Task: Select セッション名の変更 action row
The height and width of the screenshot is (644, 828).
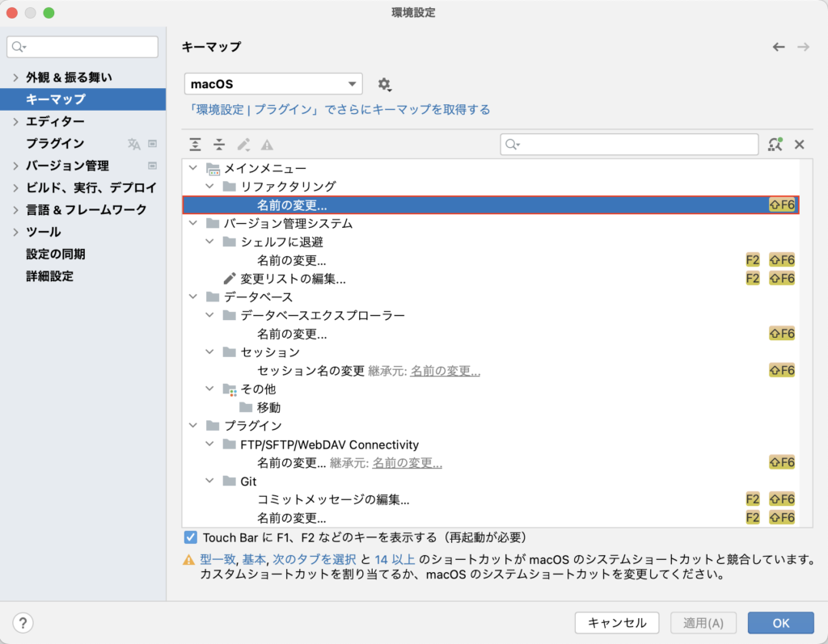Action: 491,371
